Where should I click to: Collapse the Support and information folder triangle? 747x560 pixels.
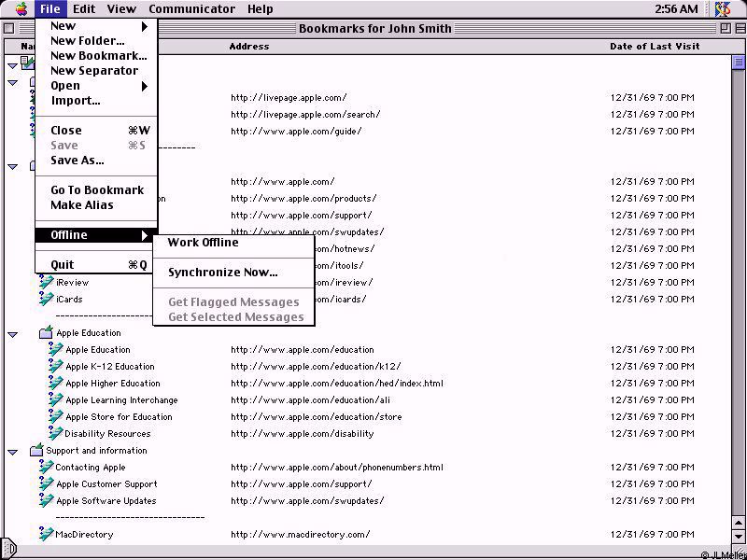13,452
